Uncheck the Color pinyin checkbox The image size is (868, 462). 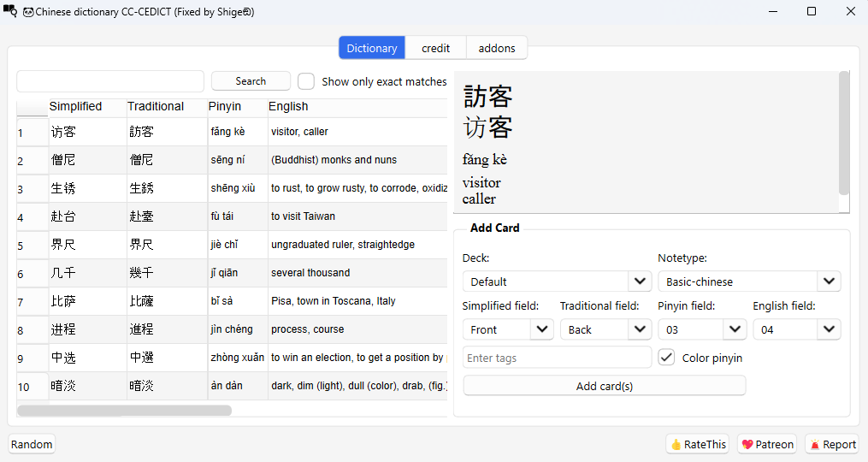click(667, 358)
